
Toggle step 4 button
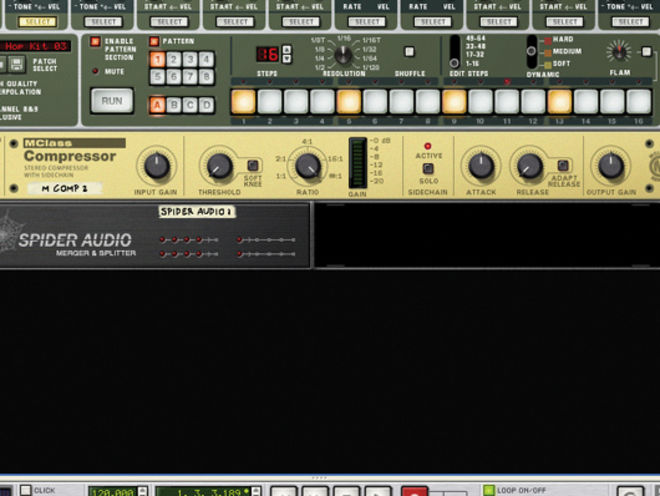(x=322, y=101)
